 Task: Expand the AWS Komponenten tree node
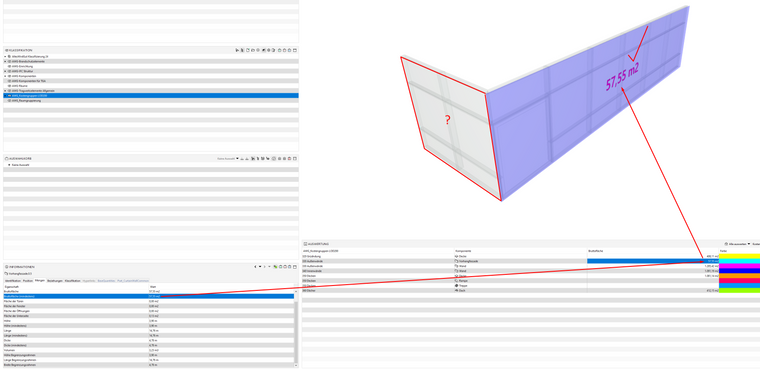[x=5, y=76]
